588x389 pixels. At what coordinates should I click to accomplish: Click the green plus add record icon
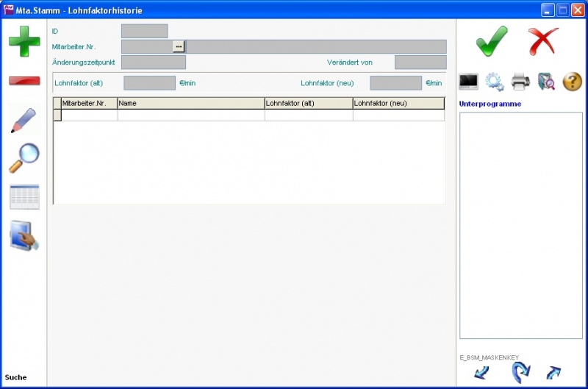24,40
